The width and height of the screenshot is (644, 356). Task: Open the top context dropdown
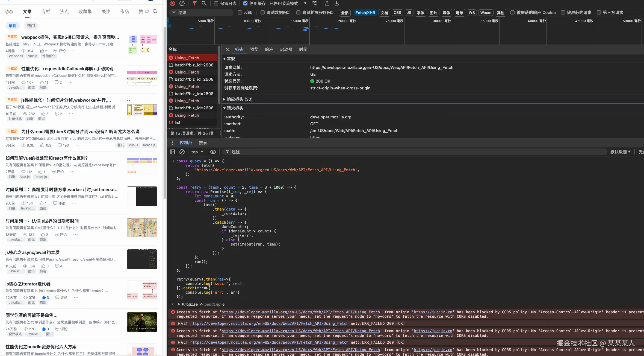tap(197, 152)
